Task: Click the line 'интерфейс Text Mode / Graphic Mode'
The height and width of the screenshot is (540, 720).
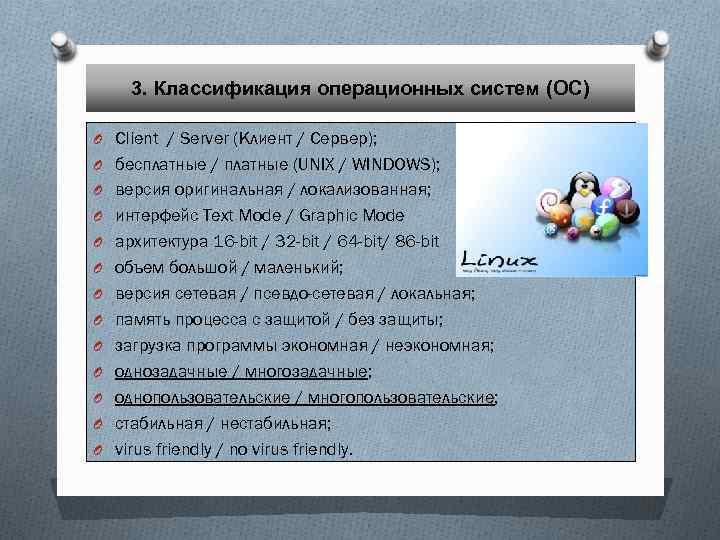Action: tap(260, 215)
